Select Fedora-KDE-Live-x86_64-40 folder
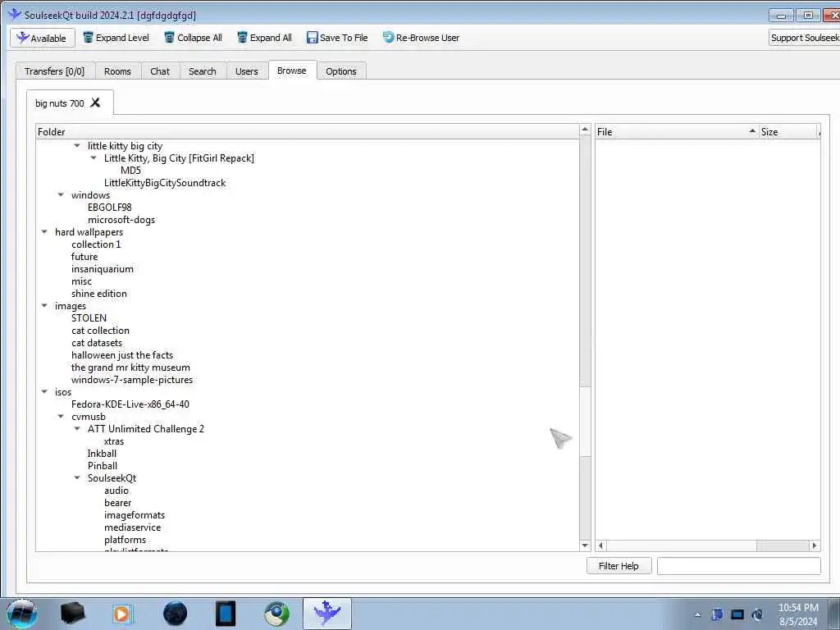Screen dimensions: 840x630 pyautogui.click(x=130, y=404)
